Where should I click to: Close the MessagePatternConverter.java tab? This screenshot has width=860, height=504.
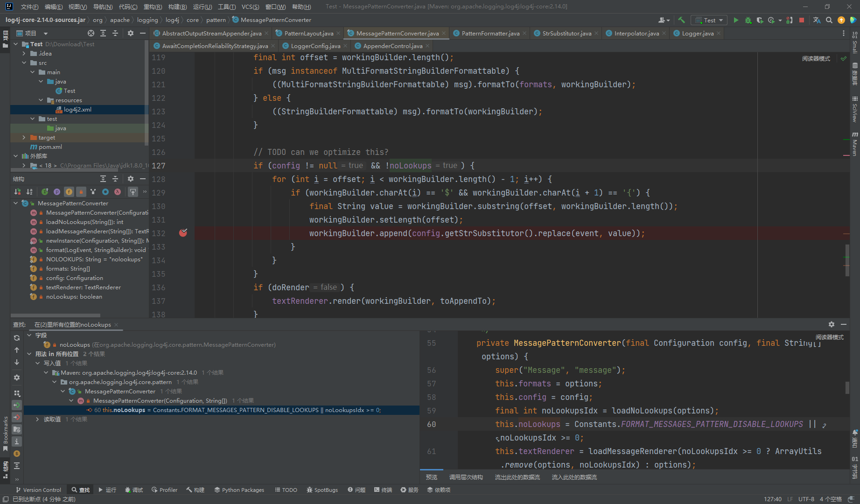coord(444,33)
